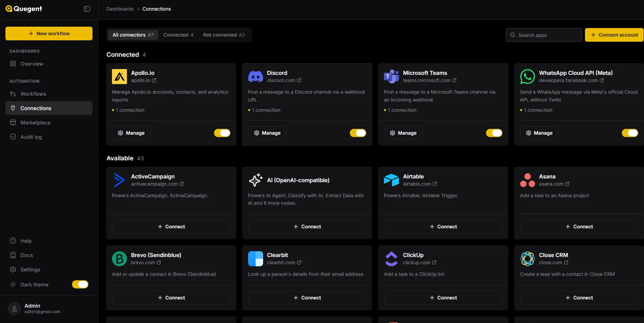Screen dimensions: 644x323
Task: Connect the ClickUp connector
Action: tap(443, 298)
